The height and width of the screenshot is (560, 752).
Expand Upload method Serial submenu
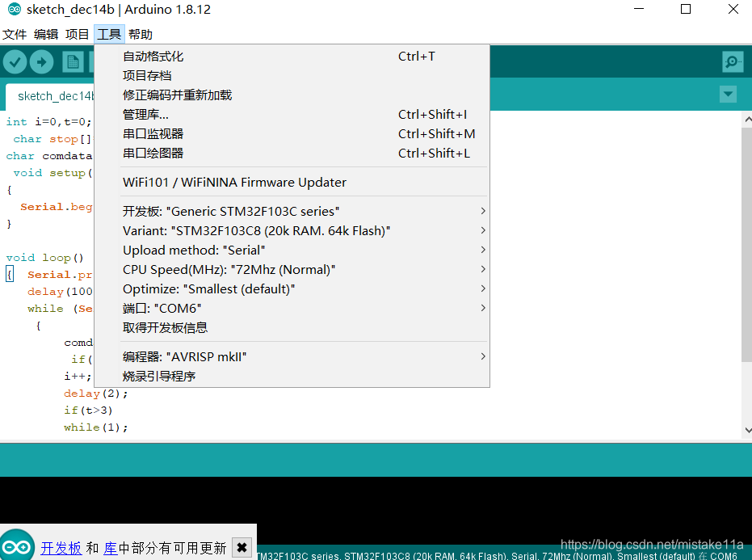[x=292, y=250]
